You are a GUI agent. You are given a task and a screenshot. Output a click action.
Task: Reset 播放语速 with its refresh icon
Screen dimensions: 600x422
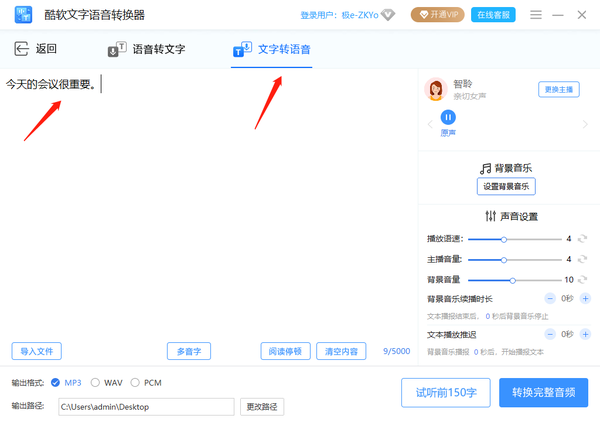pos(582,239)
